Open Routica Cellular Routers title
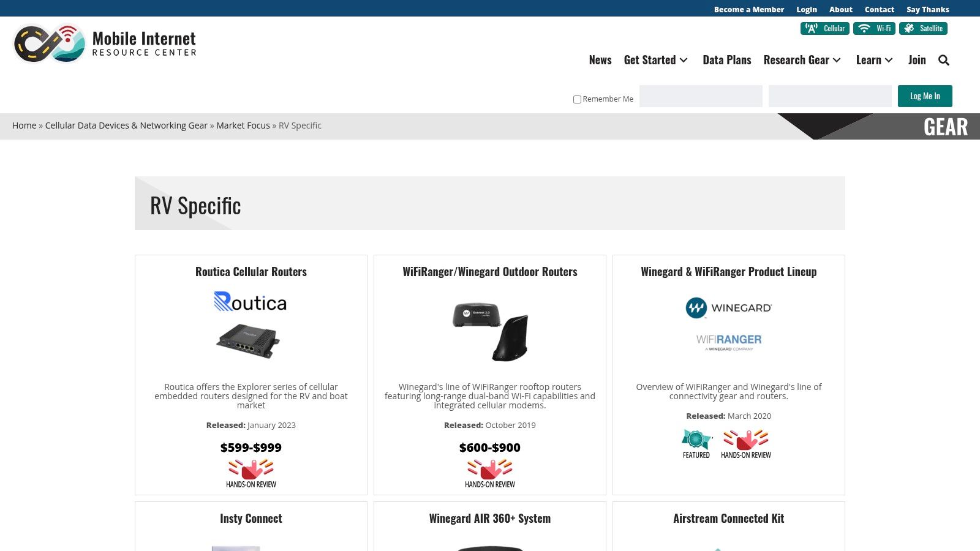This screenshot has height=551, width=980. (251, 272)
